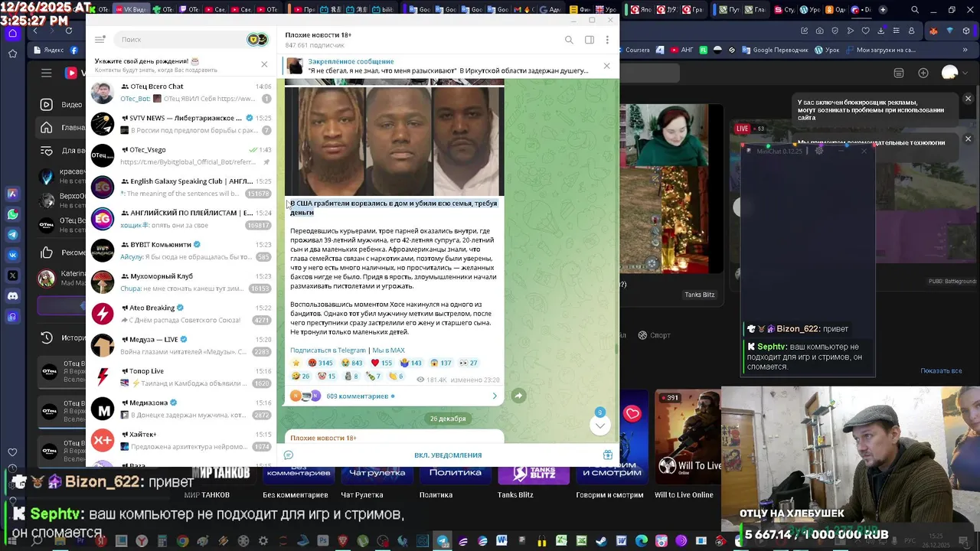Toggle the star reaction on post
The image size is (980, 551).
point(296,363)
